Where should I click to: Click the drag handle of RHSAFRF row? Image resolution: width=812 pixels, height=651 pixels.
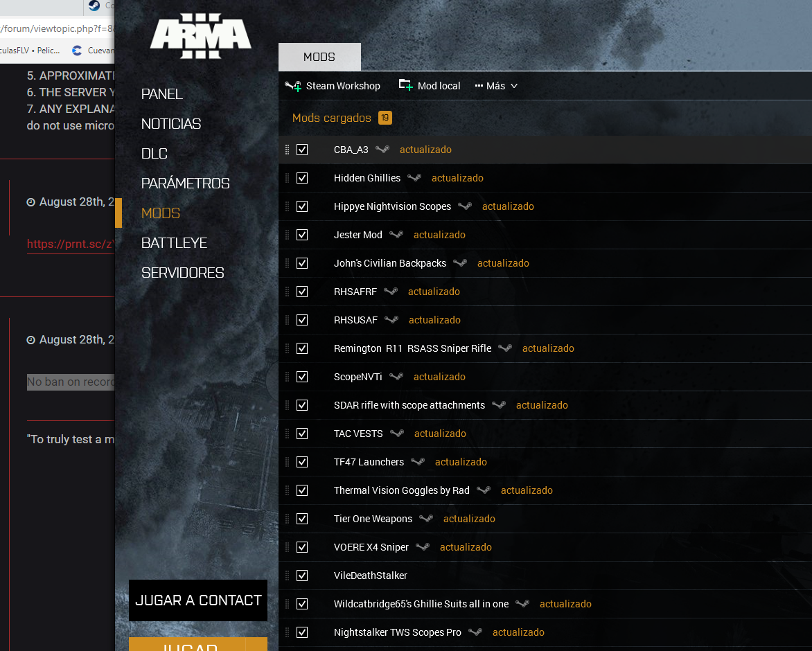(288, 292)
